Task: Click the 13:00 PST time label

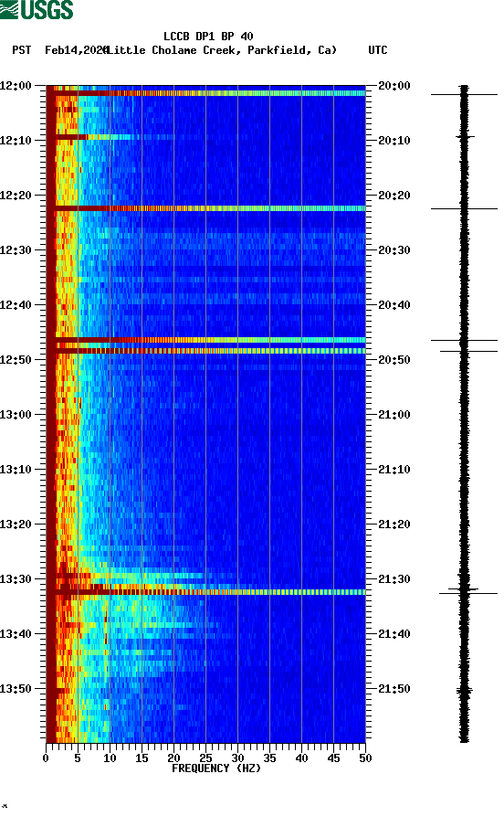Action: (x=16, y=415)
